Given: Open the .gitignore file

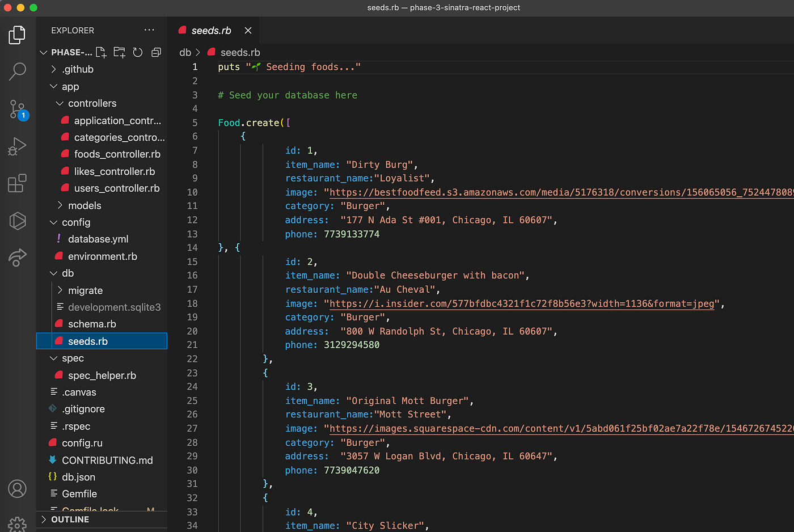Looking at the screenshot, I should tap(102, 409).
